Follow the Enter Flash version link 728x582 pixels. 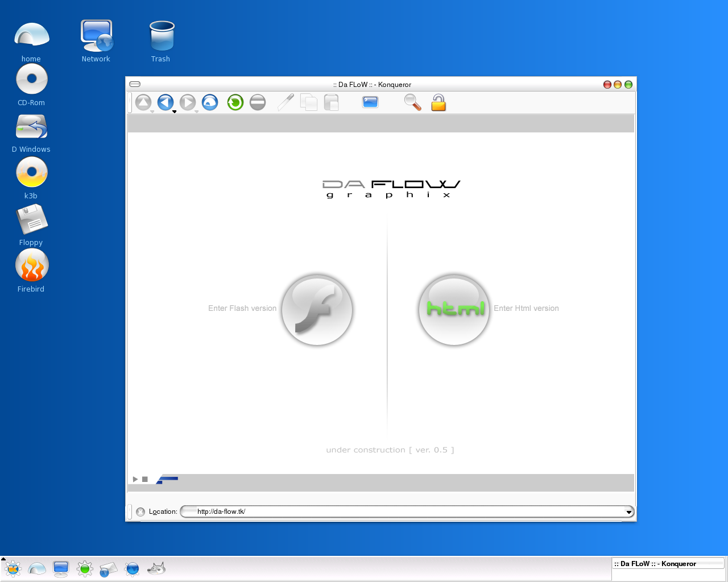(x=242, y=308)
